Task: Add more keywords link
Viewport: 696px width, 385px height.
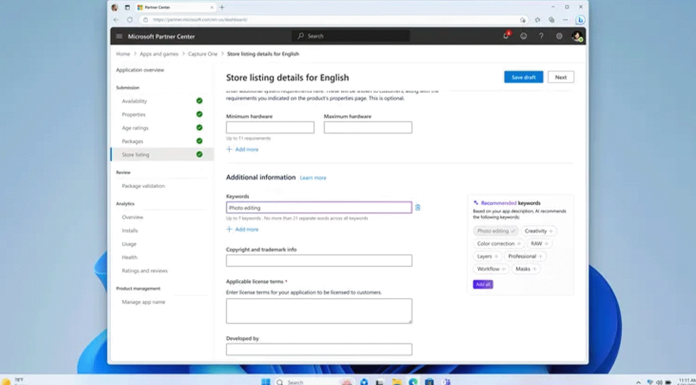Action: [x=242, y=229]
